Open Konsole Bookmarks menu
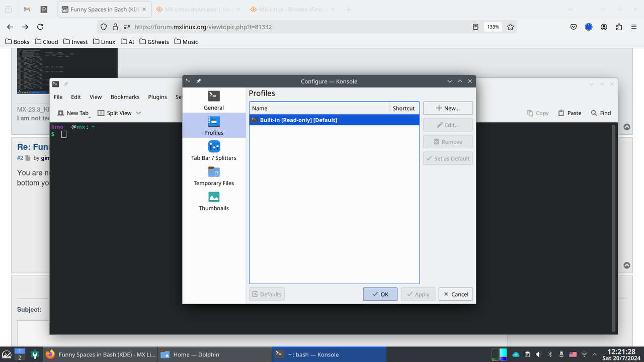This screenshot has height=362, width=644. tap(125, 97)
